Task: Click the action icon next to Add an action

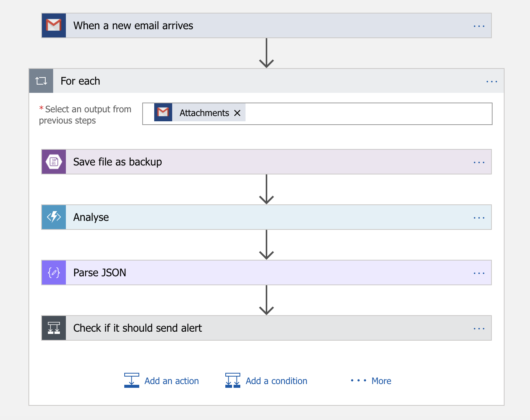Action: 132,380
